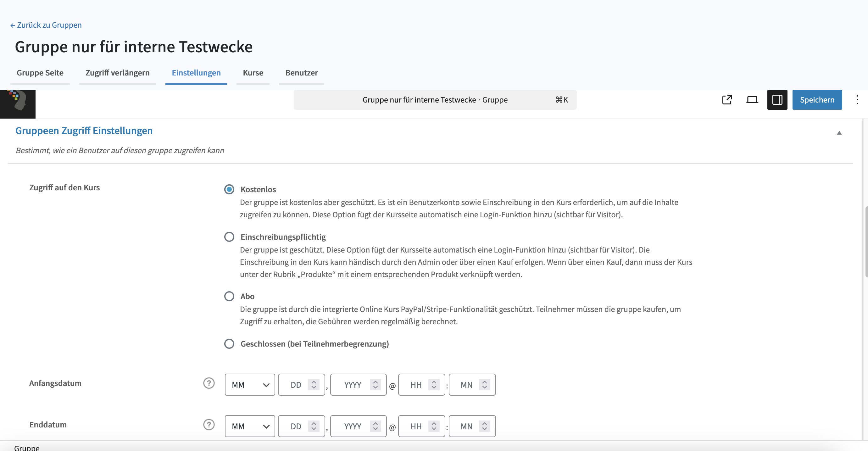Select the Einschreibungspflichtig radio option

pyautogui.click(x=229, y=237)
